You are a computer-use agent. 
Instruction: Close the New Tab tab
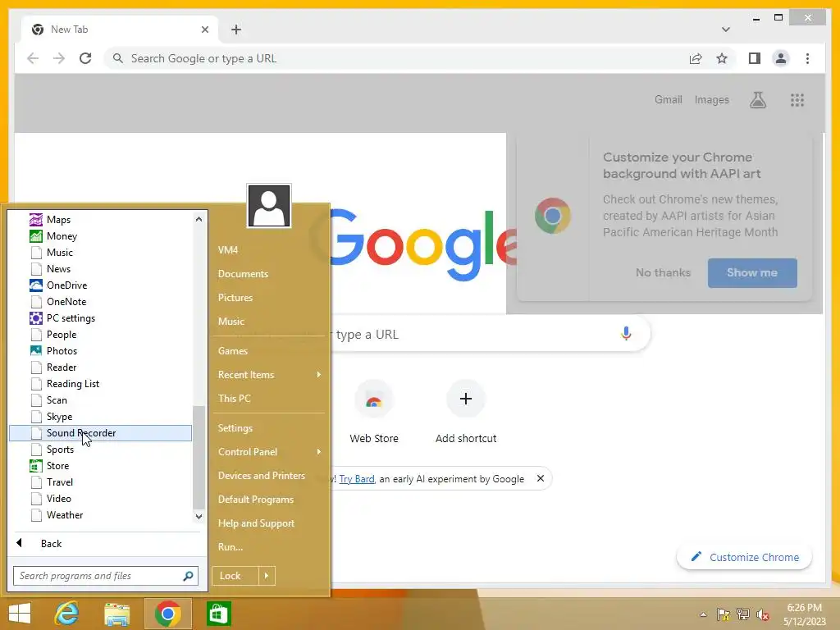204,30
